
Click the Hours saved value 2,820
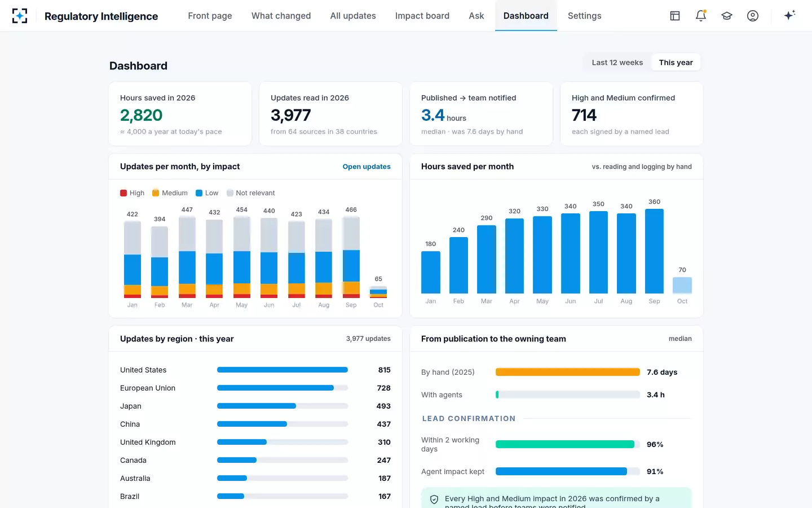(x=142, y=115)
